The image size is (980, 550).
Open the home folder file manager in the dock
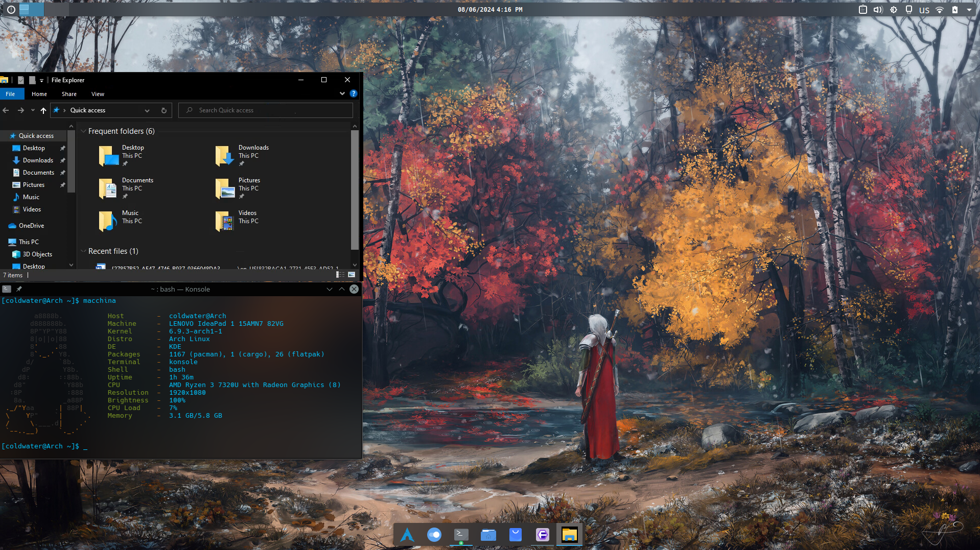pyautogui.click(x=488, y=535)
